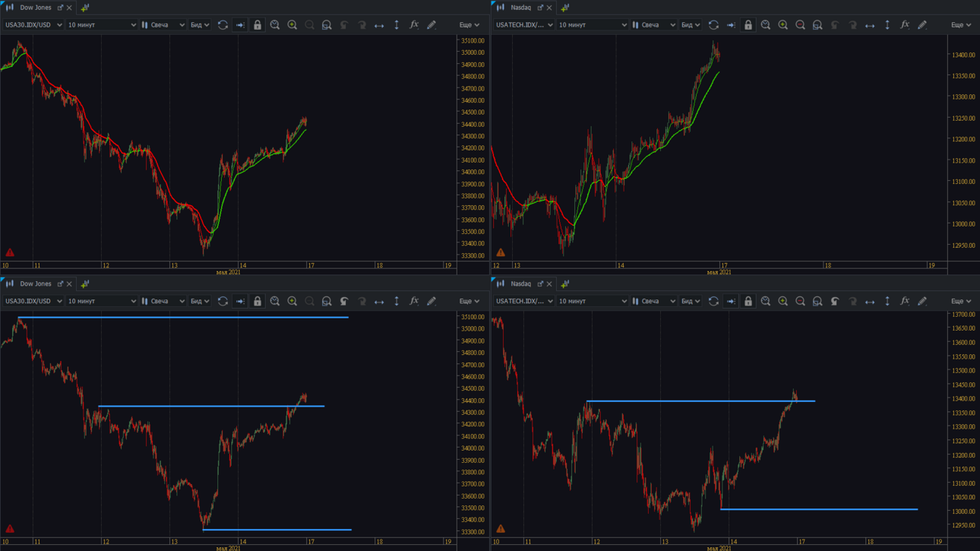
Task: Select pencil drawing tool in top-left Dow Jones chart
Action: [432, 25]
